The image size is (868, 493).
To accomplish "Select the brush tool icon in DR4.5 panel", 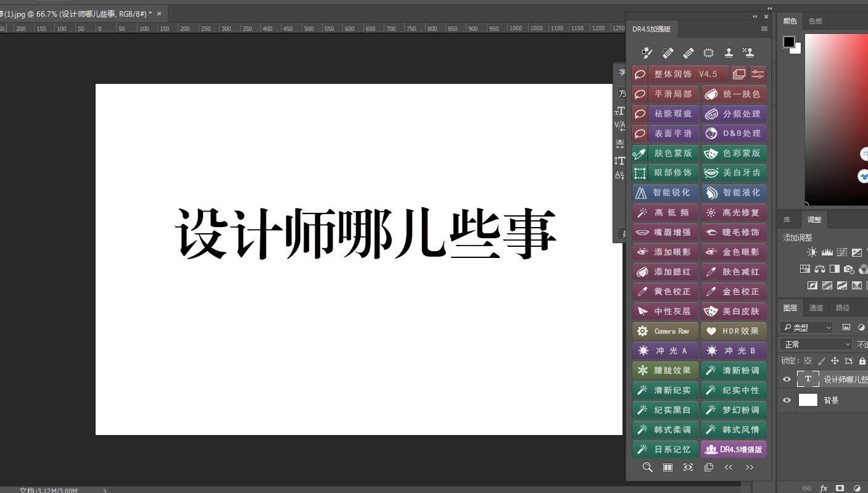I will click(647, 52).
